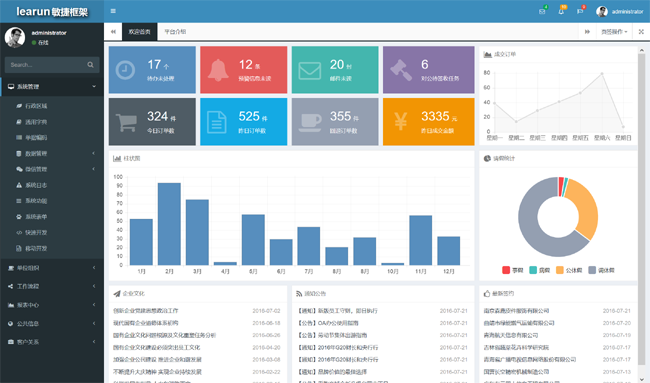650x383 pixels.
Task: Toggle the sidebar with the hamburger icon
Action: tap(113, 11)
